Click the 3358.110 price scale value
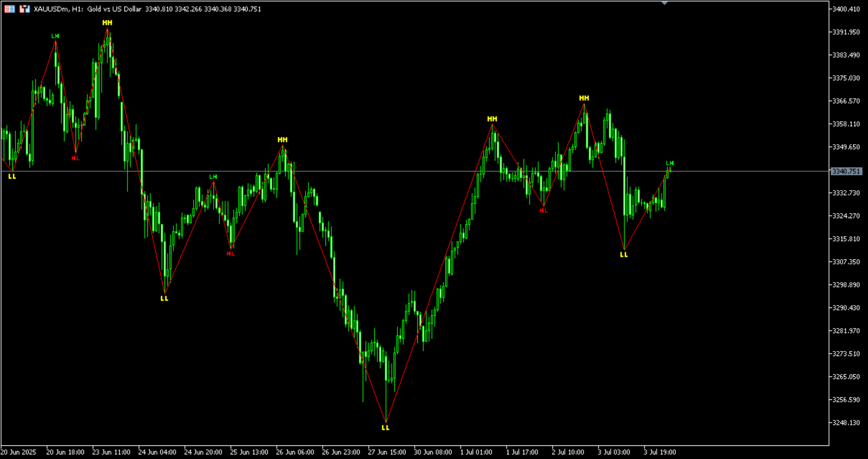The width and height of the screenshot is (868, 459). coord(846,124)
